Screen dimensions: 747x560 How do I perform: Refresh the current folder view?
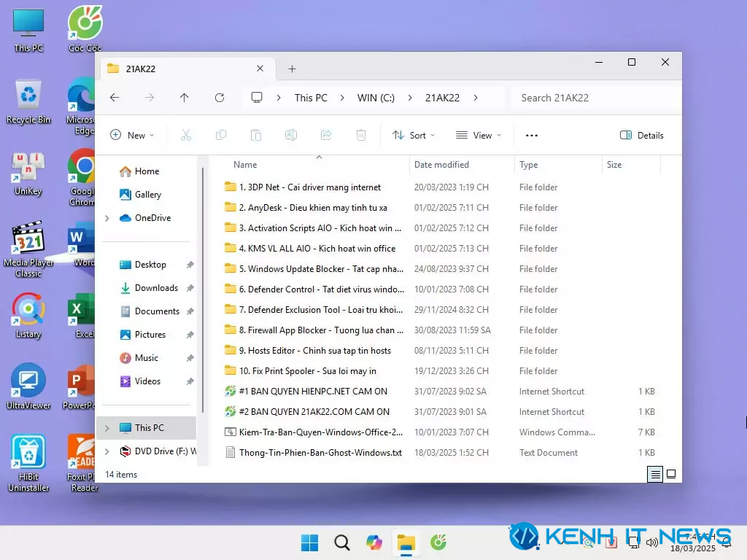tap(220, 98)
